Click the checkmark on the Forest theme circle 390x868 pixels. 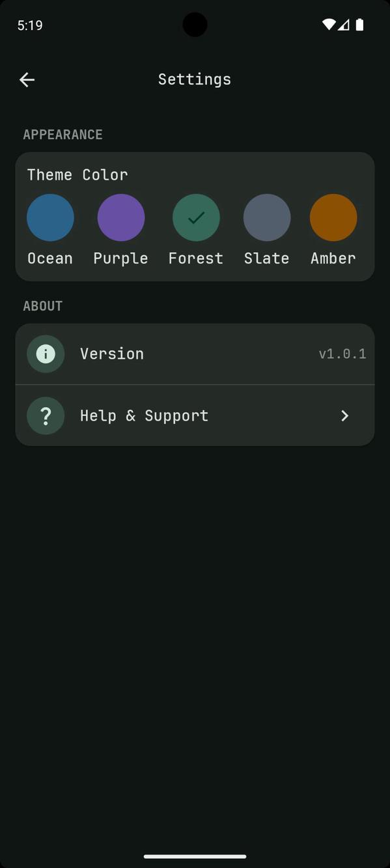(x=195, y=217)
